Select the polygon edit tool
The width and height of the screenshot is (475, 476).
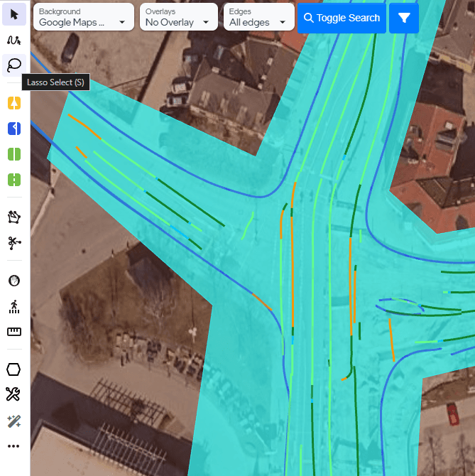coord(14,217)
